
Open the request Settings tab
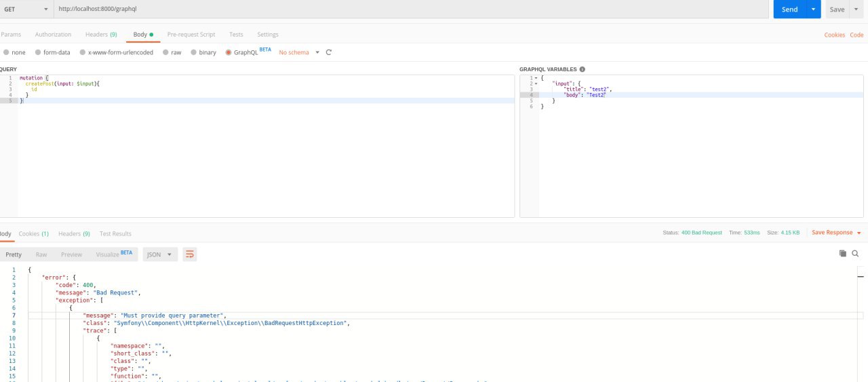pyautogui.click(x=268, y=34)
